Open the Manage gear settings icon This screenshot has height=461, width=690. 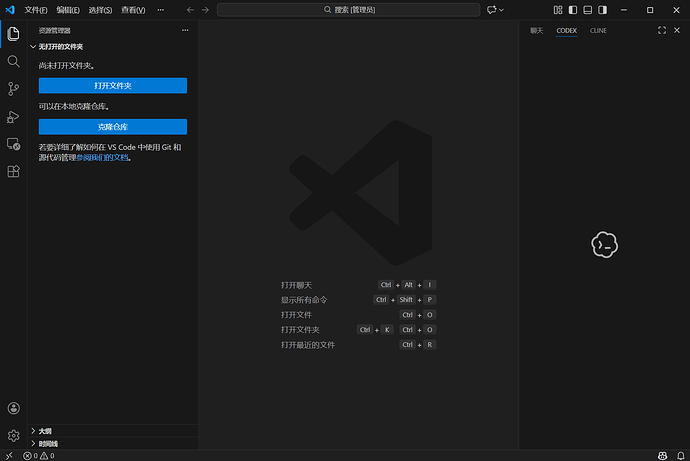click(14, 435)
